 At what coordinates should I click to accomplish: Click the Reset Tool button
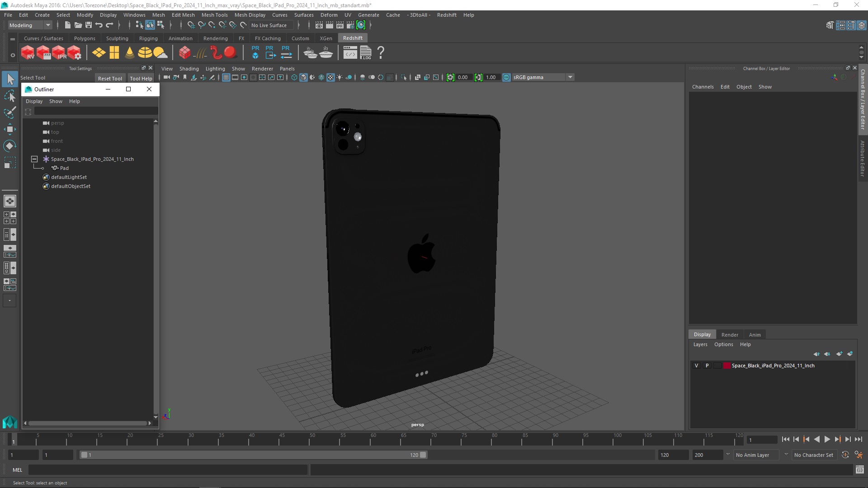(x=110, y=78)
